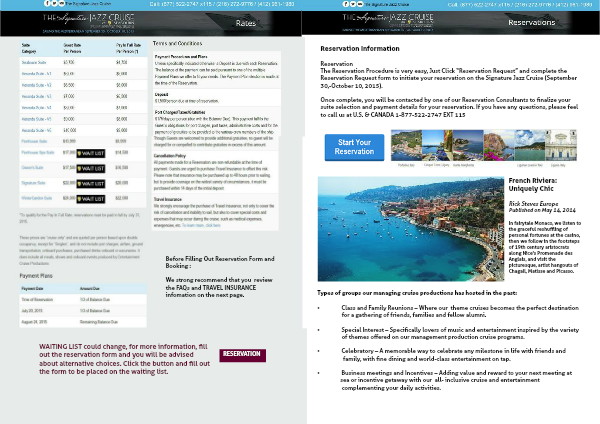Click the 'Business meetings and Incentives' bullet
This screenshot has width=600, height=424.
tap(456, 380)
